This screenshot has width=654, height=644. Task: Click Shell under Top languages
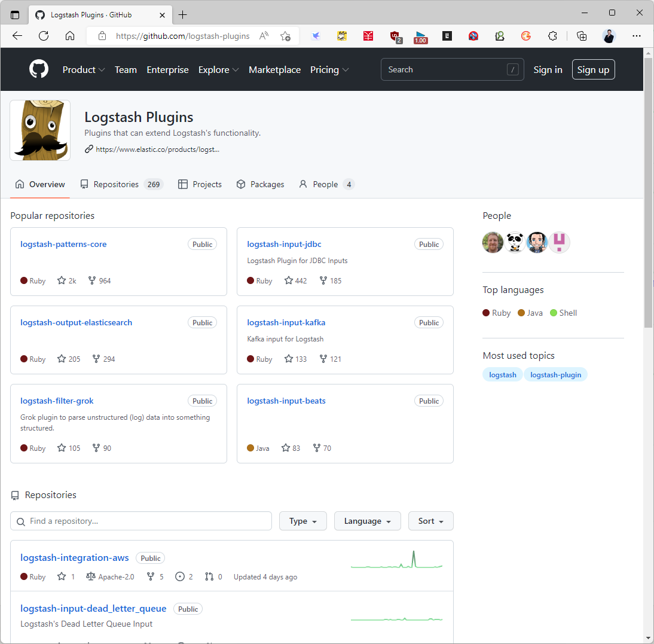click(x=564, y=313)
